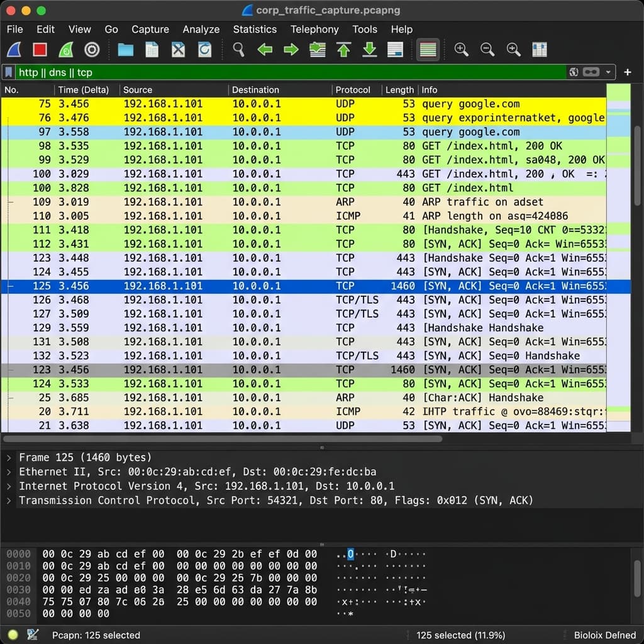Click the find packet magnifier icon
The image size is (644, 644).
239,50
